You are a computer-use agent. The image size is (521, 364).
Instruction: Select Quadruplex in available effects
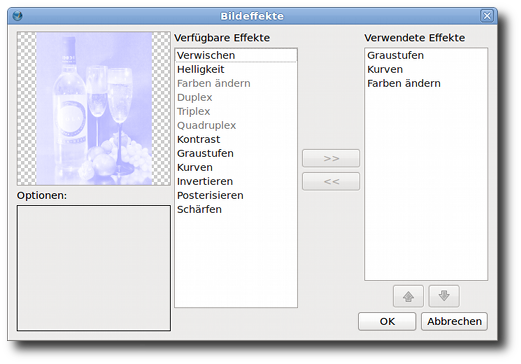click(236, 125)
